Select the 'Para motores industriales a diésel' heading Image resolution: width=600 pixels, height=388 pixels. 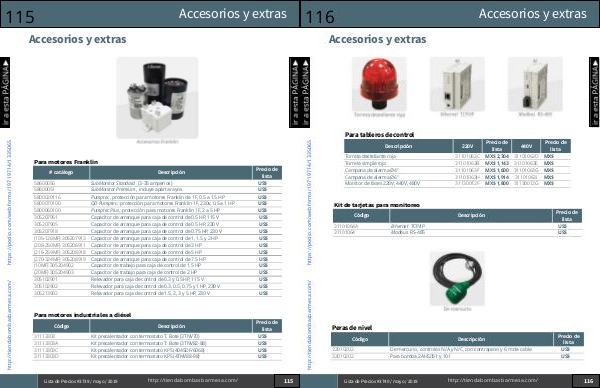(82, 315)
